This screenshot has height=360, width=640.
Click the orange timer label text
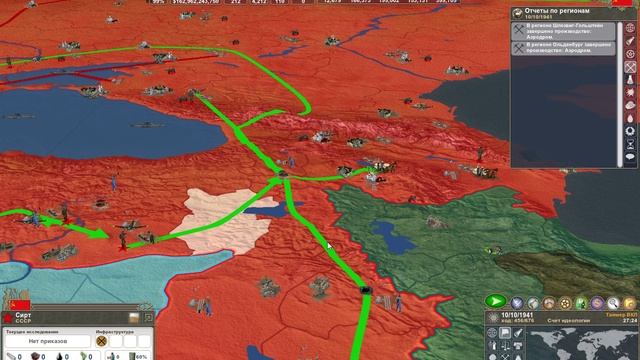pos(621,315)
